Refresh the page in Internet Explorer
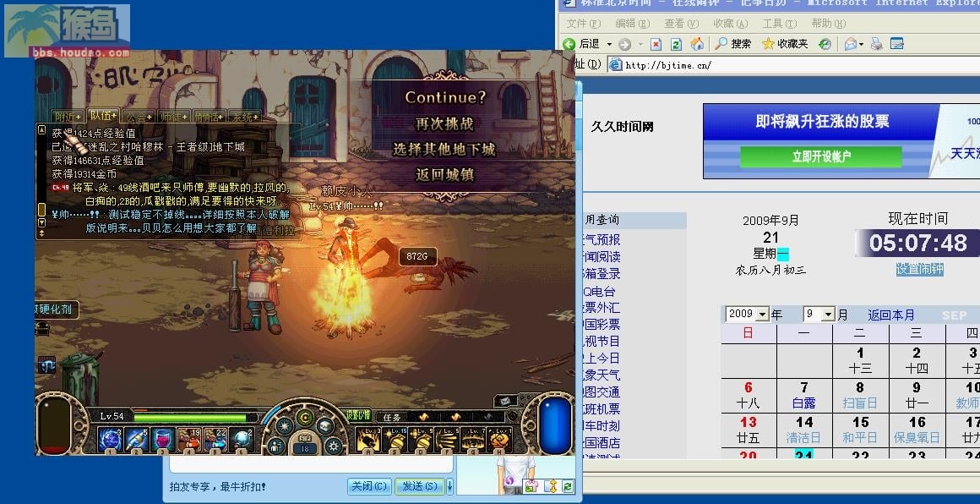Image resolution: width=980 pixels, height=504 pixels. tap(676, 44)
